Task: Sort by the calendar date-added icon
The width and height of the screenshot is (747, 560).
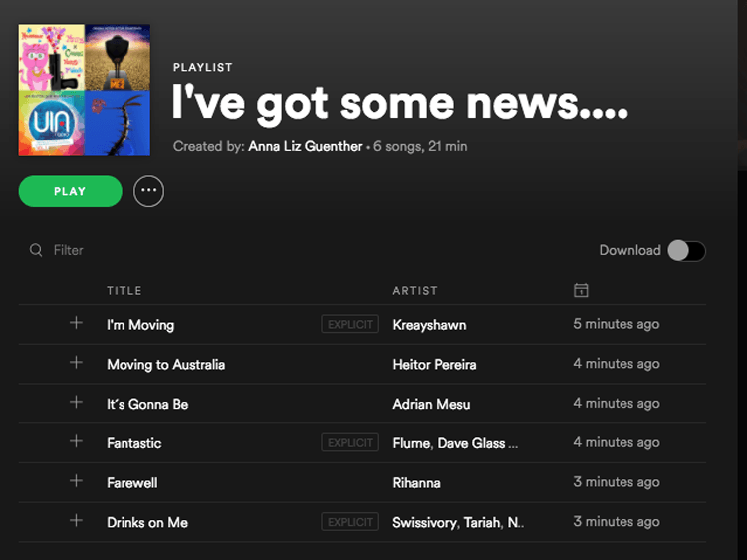Action: pyautogui.click(x=581, y=290)
